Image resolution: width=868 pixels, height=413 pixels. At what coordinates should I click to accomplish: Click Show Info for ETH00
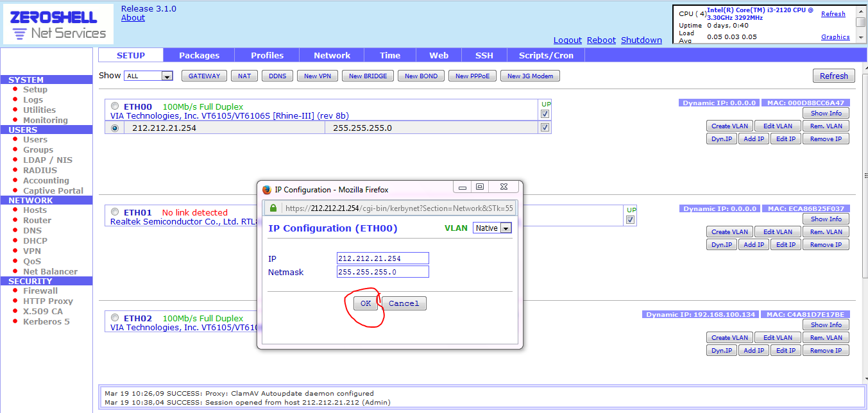point(826,113)
